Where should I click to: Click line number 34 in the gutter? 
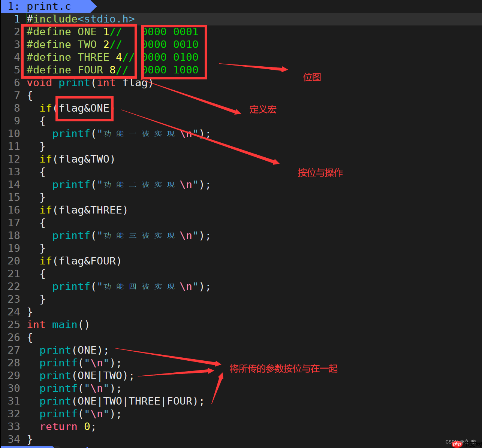(14, 439)
